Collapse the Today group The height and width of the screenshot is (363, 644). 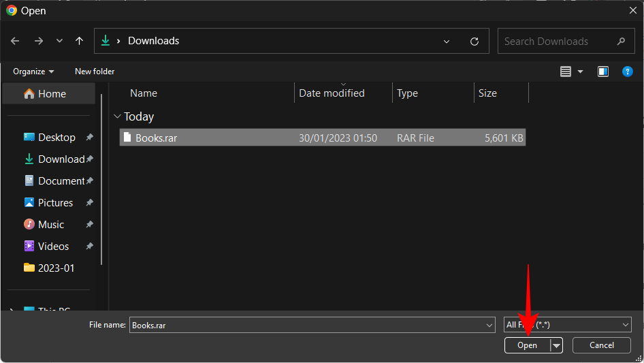(118, 116)
